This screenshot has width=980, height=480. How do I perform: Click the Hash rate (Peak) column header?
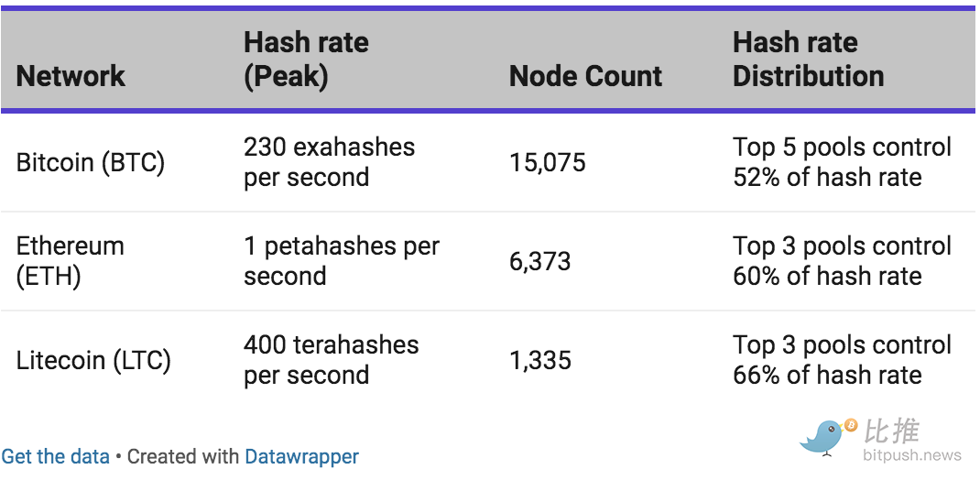[306, 60]
